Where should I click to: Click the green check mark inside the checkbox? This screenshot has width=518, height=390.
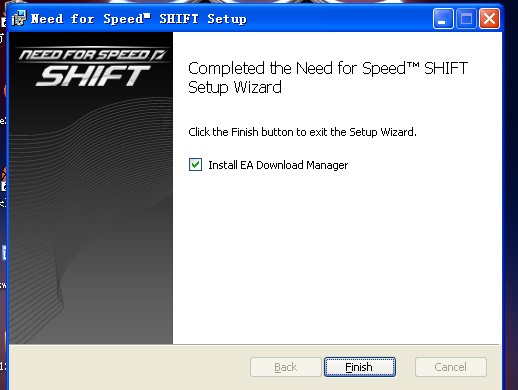point(195,164)
